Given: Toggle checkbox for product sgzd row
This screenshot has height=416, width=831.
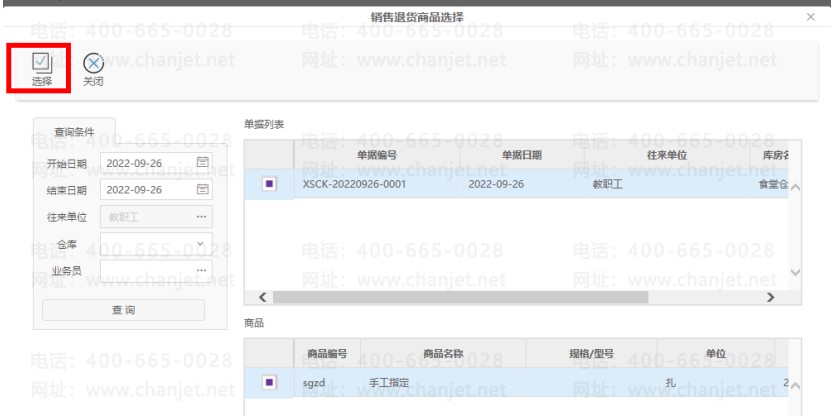Looking at the screenshot, I should [269, 381].
